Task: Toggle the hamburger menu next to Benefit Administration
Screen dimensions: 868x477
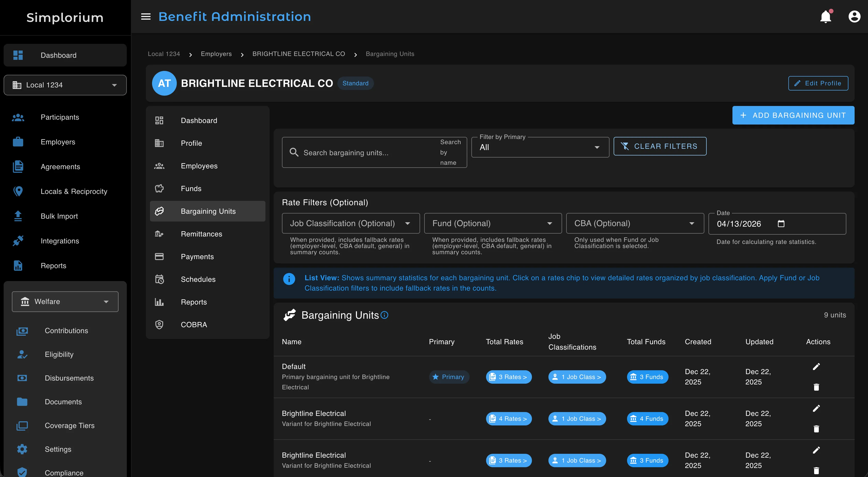Action: pyautogui.click(x=146, y=17)
